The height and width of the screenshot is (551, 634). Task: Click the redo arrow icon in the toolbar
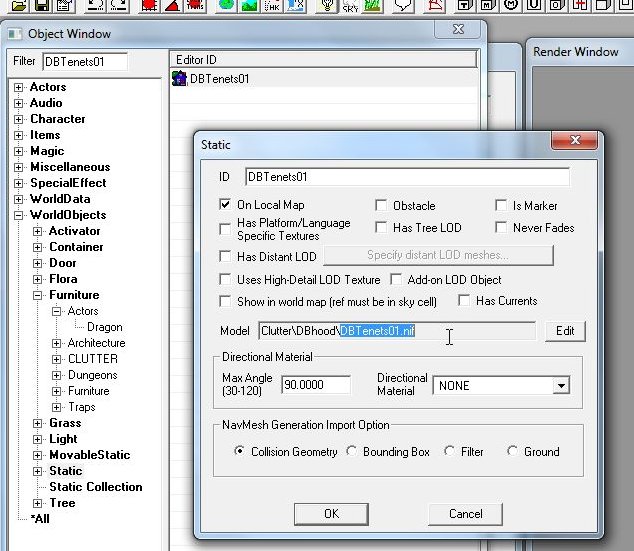pyautogui.click(x=119, y=5)
